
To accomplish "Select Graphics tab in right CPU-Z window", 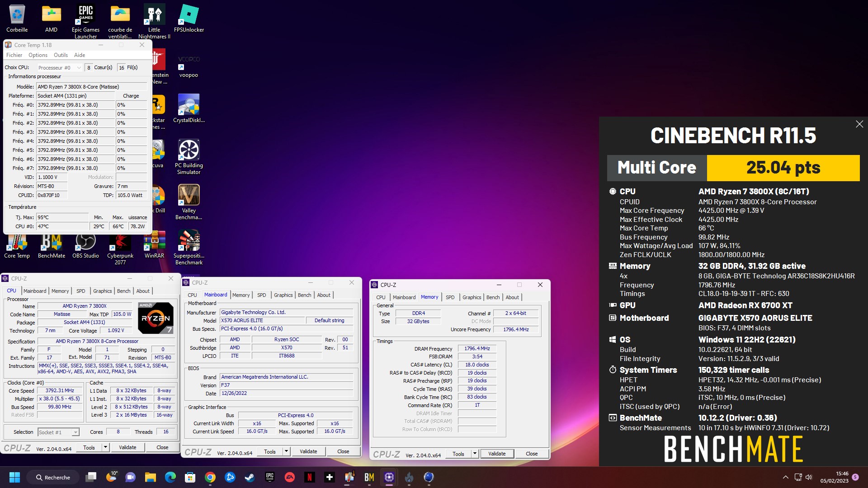I will click(472, 297).
